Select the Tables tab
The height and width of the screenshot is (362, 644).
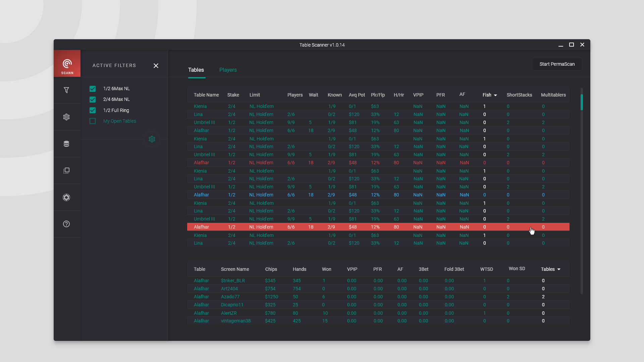point(196,70)
